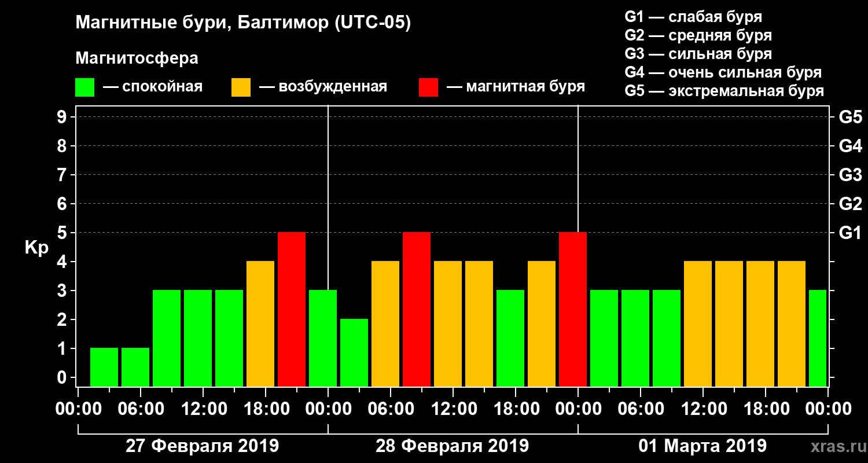Click the green "спокойная" legend swatch

tap(85, 87)
